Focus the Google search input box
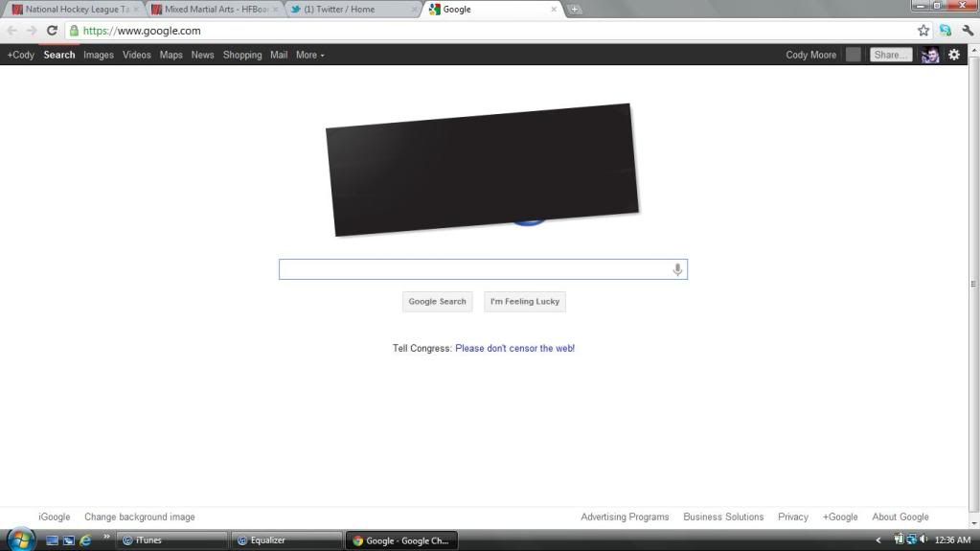This screenshot has width=980, height=551. pyautogui.click(x=483, y=269)
